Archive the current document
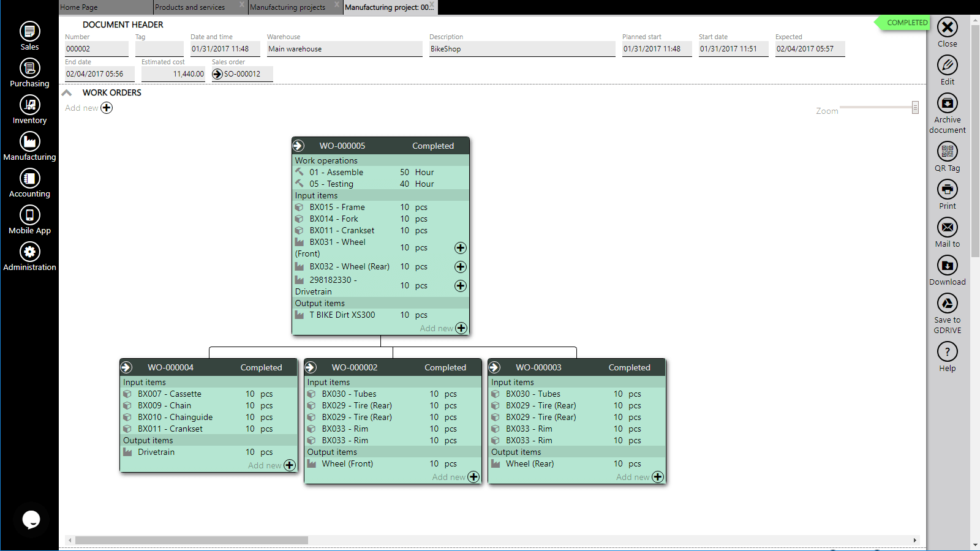This screenshot has width=980, height=551. click(947, 103)
